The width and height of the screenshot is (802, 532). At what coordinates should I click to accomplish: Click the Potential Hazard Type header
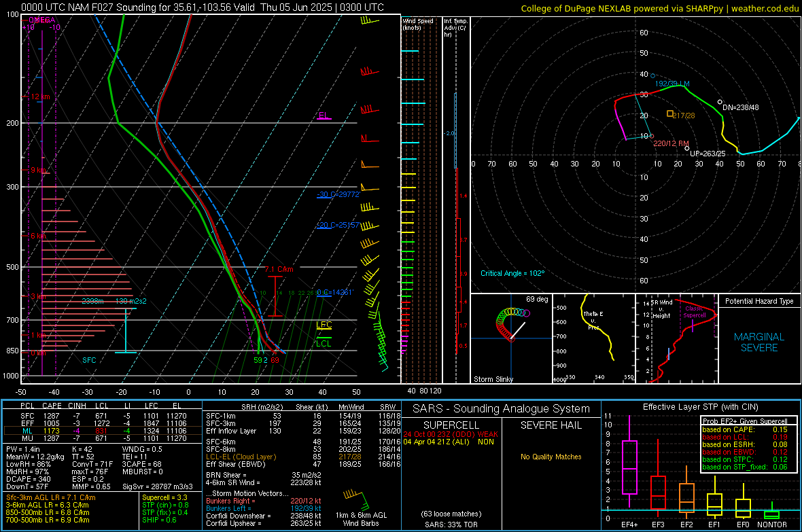[759, 301]
